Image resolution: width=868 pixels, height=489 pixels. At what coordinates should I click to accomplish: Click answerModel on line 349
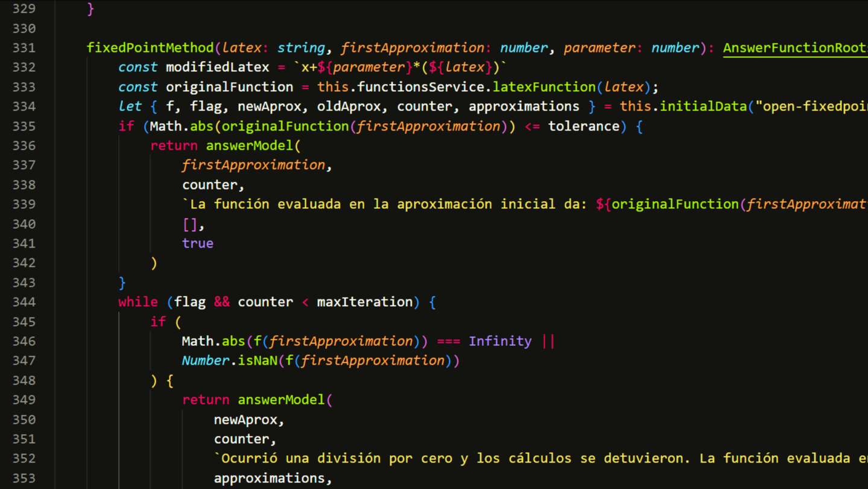282,400
